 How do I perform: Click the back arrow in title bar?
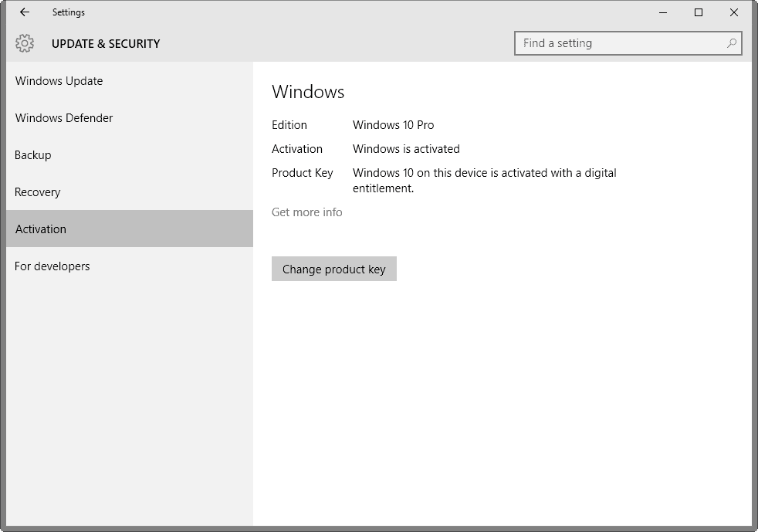coord(25,12)
